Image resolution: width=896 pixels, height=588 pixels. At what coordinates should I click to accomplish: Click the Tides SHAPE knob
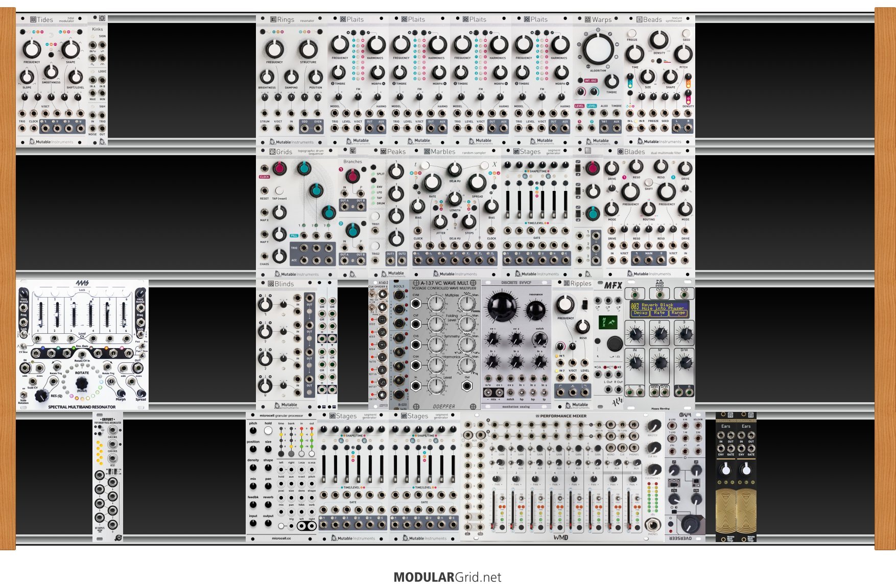click(70, 49)
